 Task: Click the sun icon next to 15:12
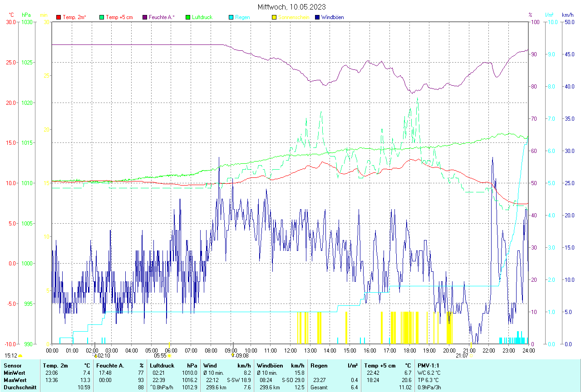pos(20,356)
